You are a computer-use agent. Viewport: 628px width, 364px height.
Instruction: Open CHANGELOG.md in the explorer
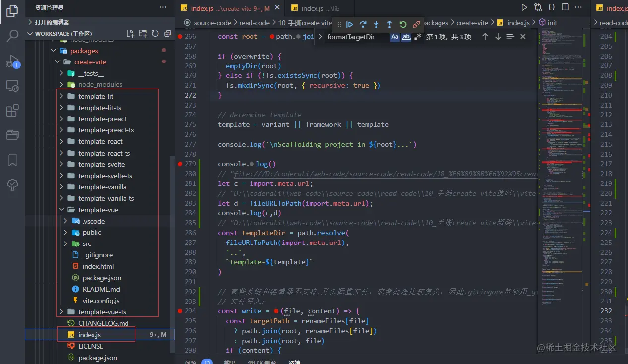(x=103, y=323)
